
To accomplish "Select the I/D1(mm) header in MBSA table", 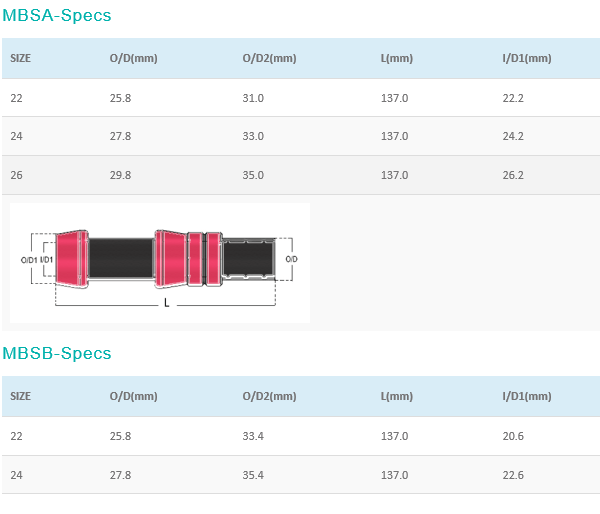I will click(527, 58).
